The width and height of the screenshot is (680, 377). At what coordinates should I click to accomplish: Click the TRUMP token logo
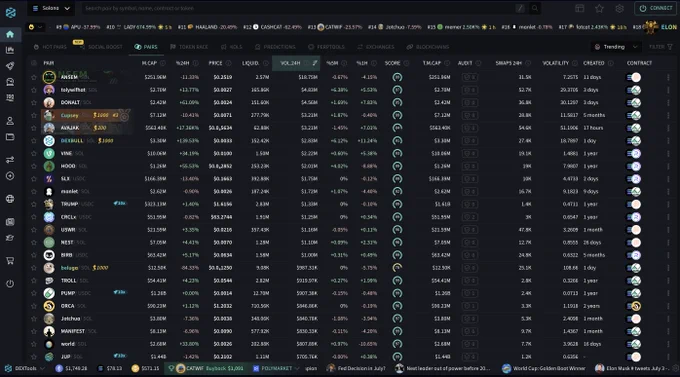(49, 204)
